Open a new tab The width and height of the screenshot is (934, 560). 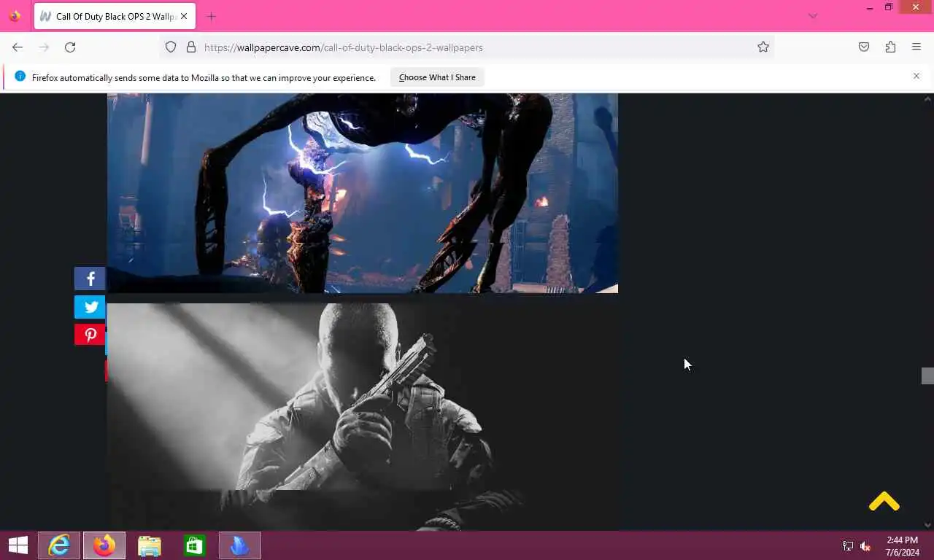coord(212,16)
